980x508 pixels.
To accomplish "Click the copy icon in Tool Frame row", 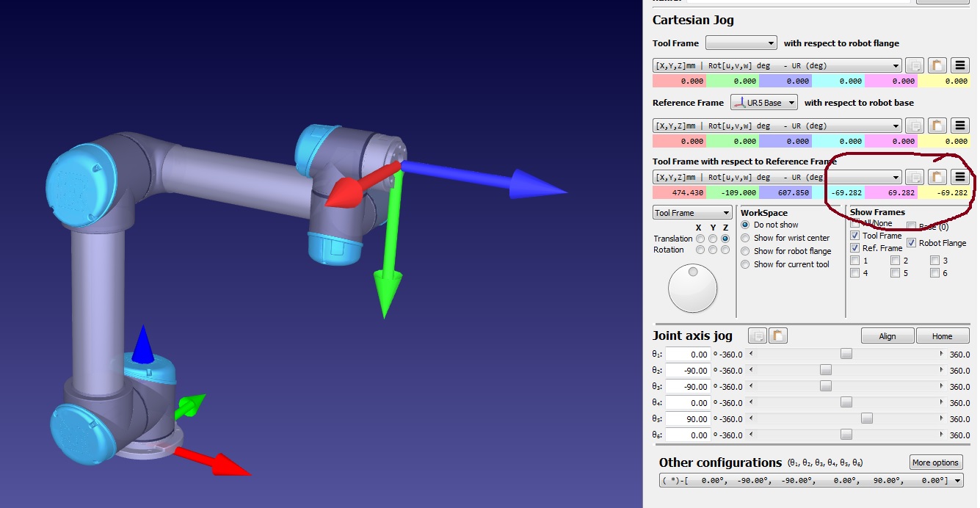I will [x=914, y=65].
